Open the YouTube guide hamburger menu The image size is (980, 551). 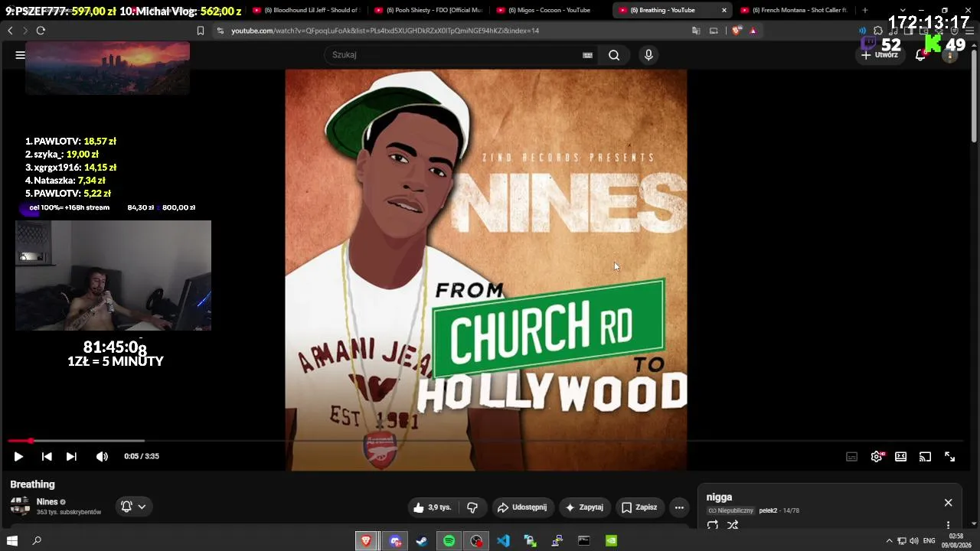tap(20, 55)
